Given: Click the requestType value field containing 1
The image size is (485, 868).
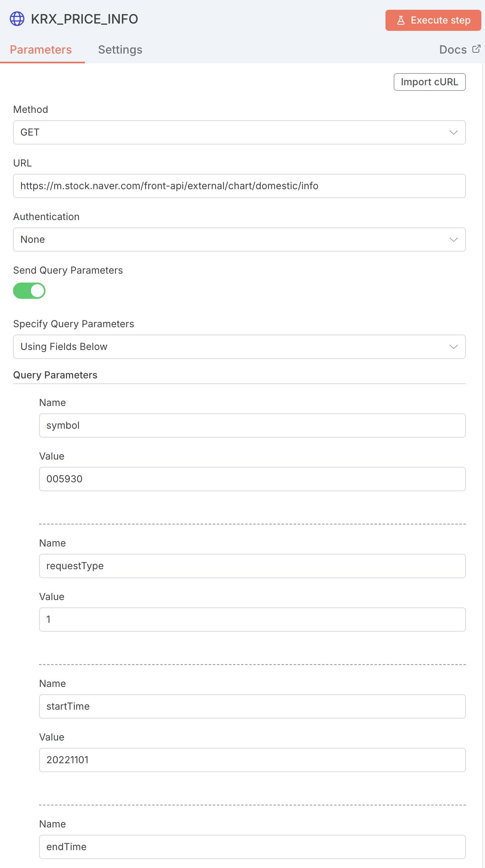Looking at the screenshot, I should pos(252,620).
